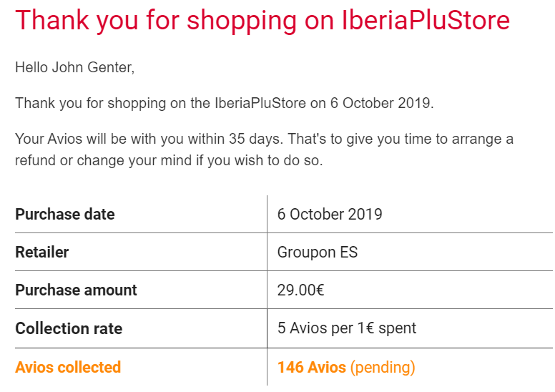This screenshot has height=392, width=555.
Task: Select the "Purchase date" row label
Action: tap(65, 214)
